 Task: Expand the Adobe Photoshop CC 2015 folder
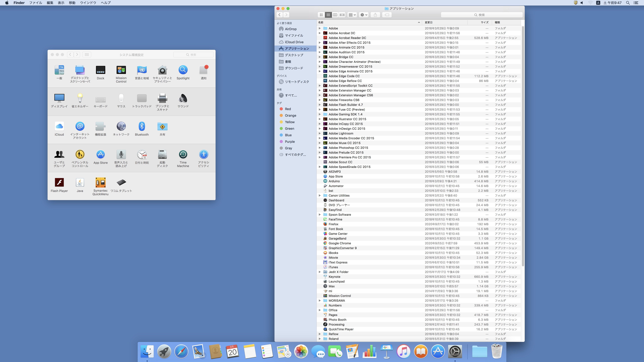[319, 148]
